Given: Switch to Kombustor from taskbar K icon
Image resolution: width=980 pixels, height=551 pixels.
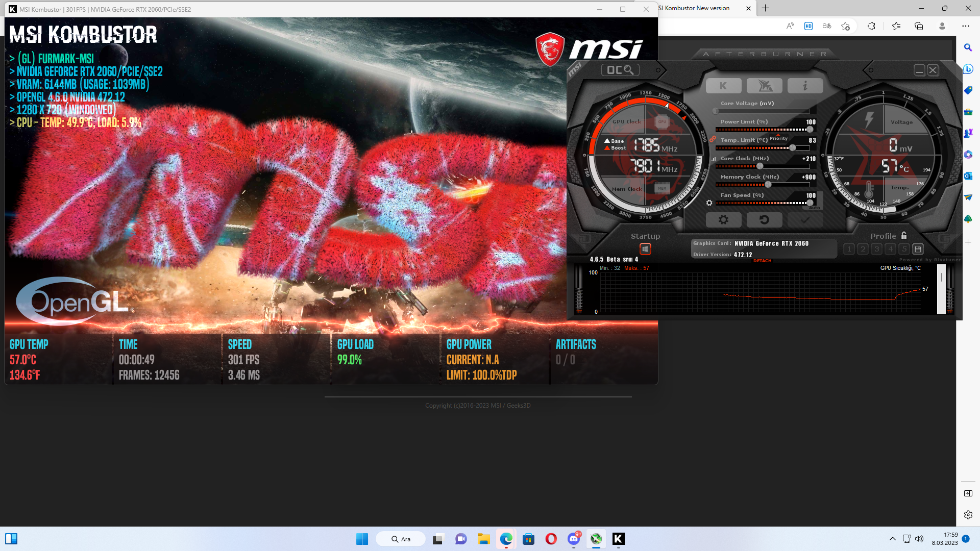Looking at the screenshot, I should [x=618, y=539].
